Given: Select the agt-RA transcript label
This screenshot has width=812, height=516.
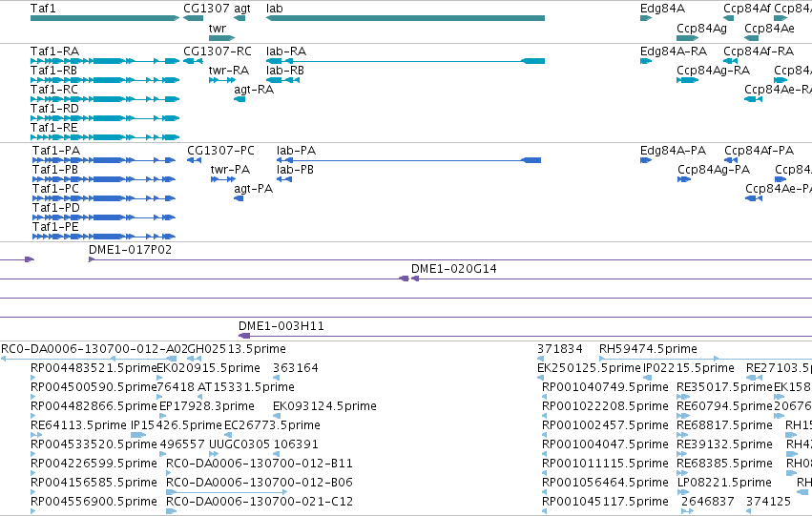Looking at the screenshot, I should (254, 90).
